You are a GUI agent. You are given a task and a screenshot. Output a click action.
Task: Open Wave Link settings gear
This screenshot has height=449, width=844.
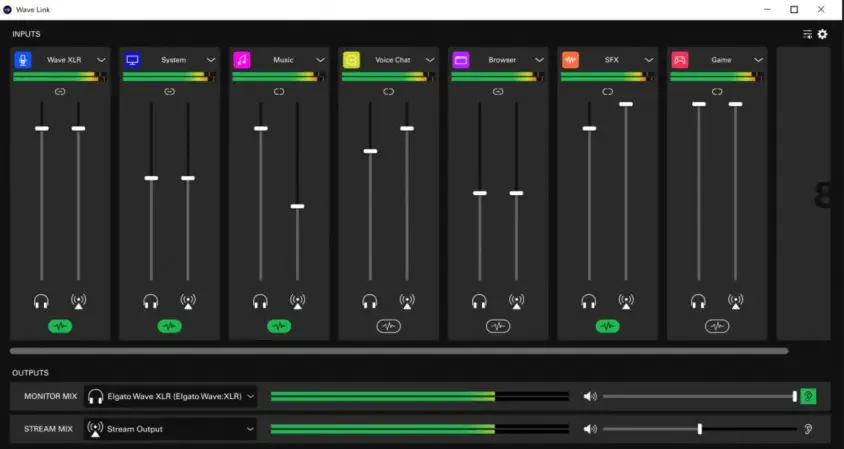(x=822, y=34)
